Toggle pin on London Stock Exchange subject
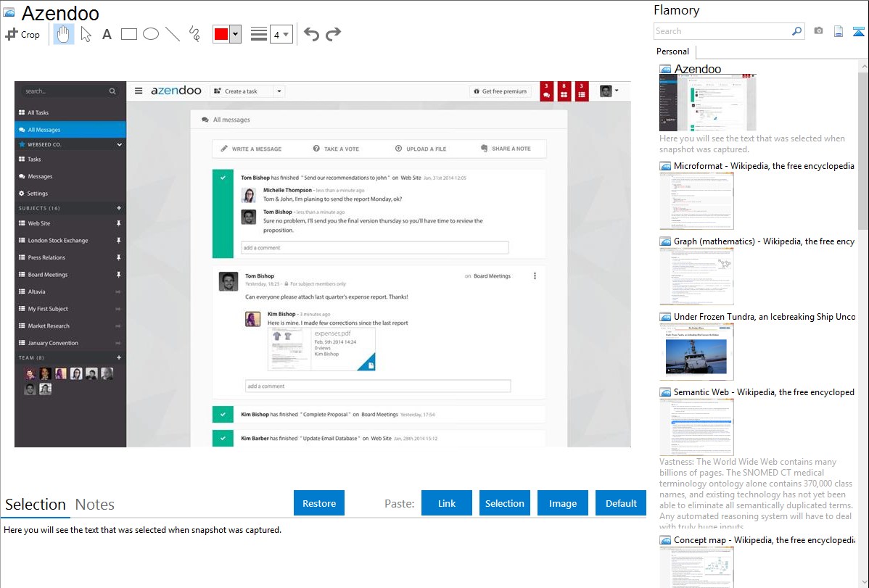Screen dimensions: 869x588 [118, 241]
